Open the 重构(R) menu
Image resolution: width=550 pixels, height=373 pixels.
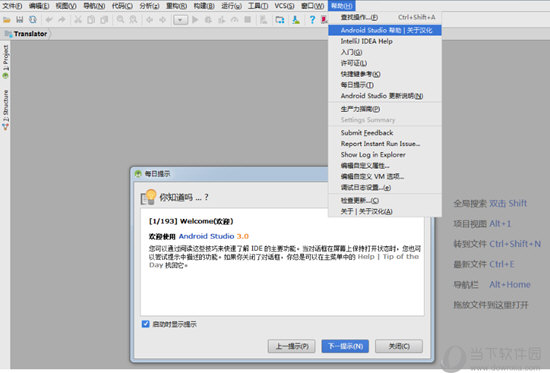[x=176, y=6]
